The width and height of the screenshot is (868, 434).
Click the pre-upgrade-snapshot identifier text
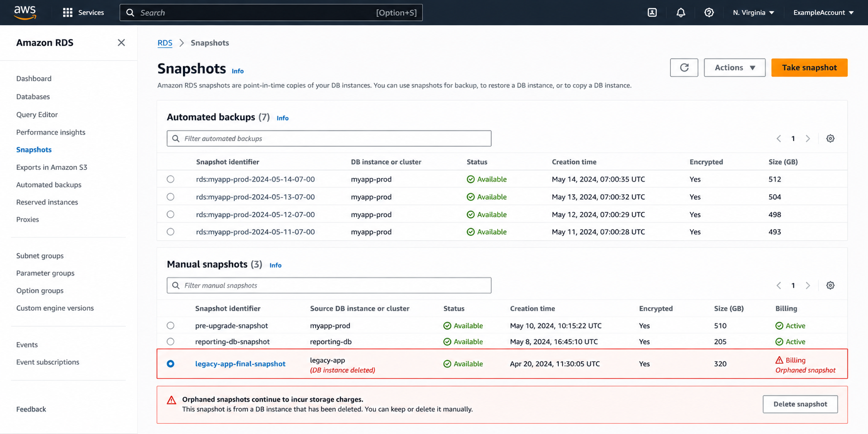click(231, 326)
